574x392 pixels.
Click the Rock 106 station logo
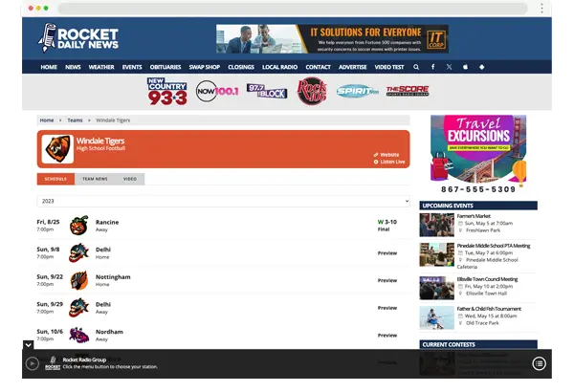coord(311,91)
